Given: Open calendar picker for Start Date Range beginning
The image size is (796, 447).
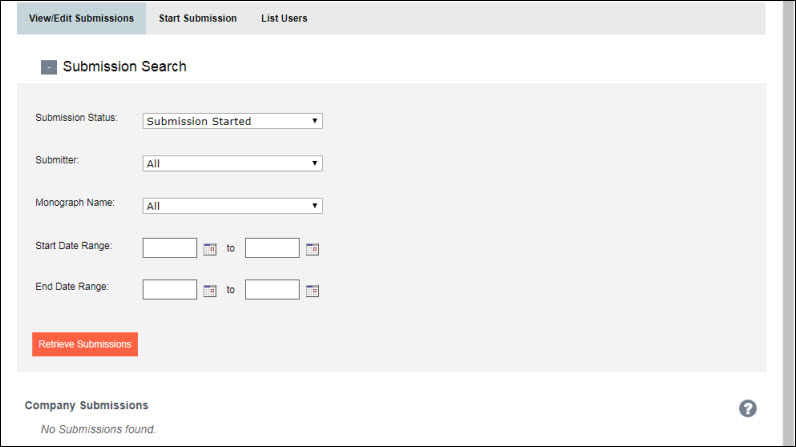Looking at the screenshot, I should [x=210, y=249].
